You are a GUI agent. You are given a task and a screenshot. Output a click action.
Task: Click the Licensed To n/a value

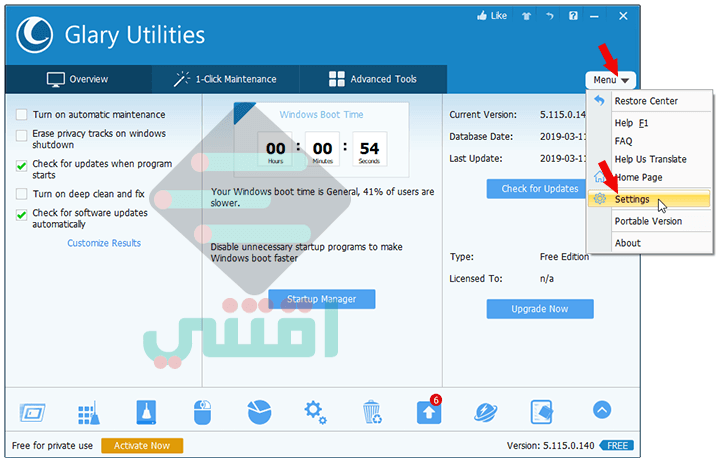547,279
